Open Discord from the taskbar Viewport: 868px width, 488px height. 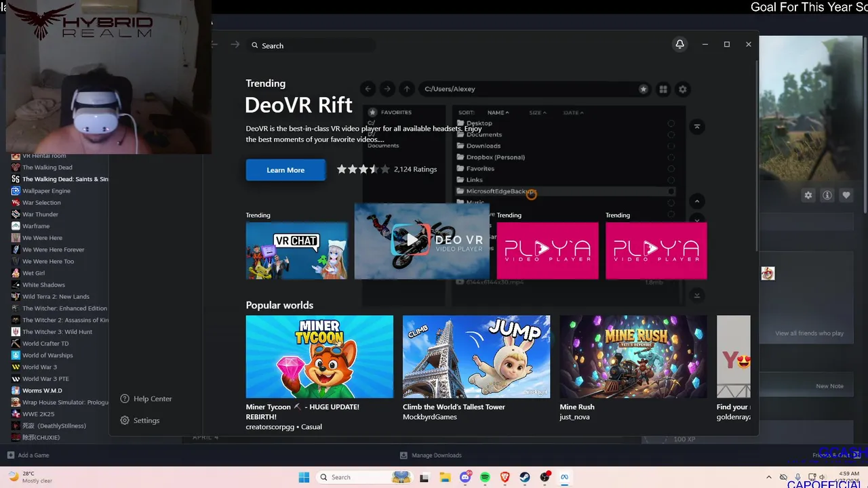[465, 477]
